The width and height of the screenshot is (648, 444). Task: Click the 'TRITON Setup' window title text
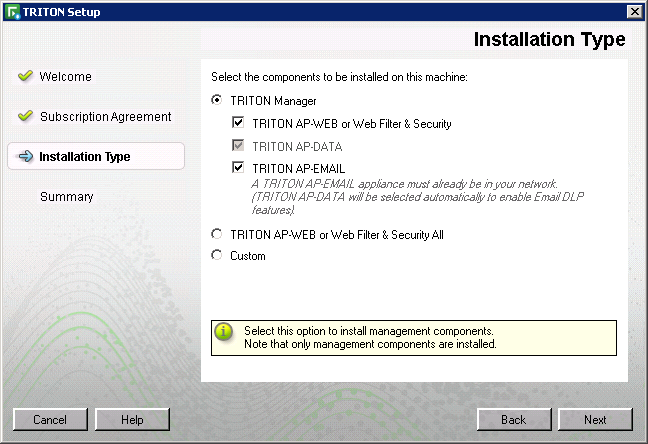coord(61,12)
